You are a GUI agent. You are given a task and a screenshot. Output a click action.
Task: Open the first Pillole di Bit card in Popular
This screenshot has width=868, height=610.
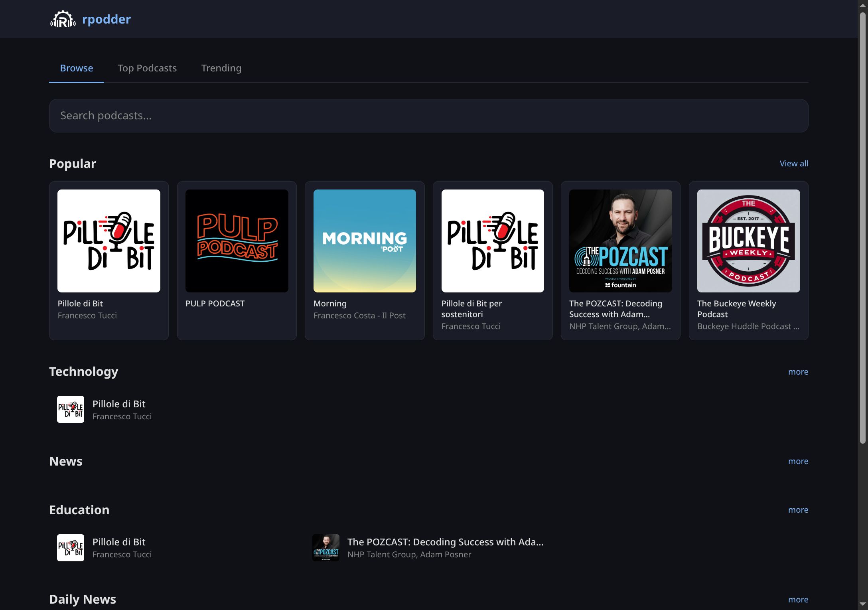pyautogui.click(x=108, y=240)
